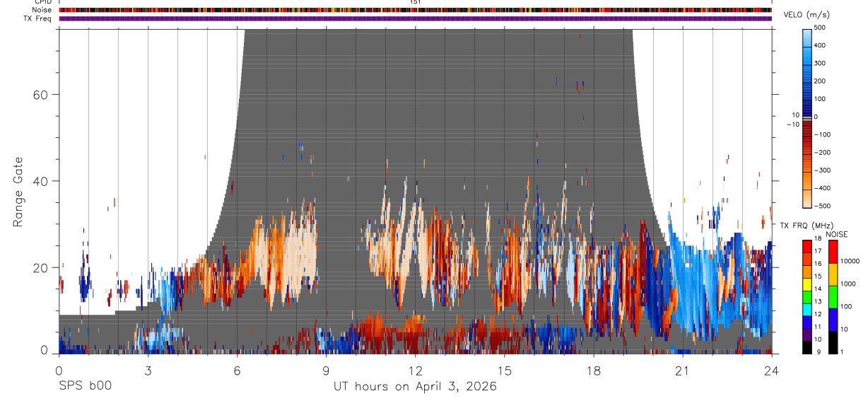
Task: Click the 9 tick on UT hours axis
Action: coord(326,370)
